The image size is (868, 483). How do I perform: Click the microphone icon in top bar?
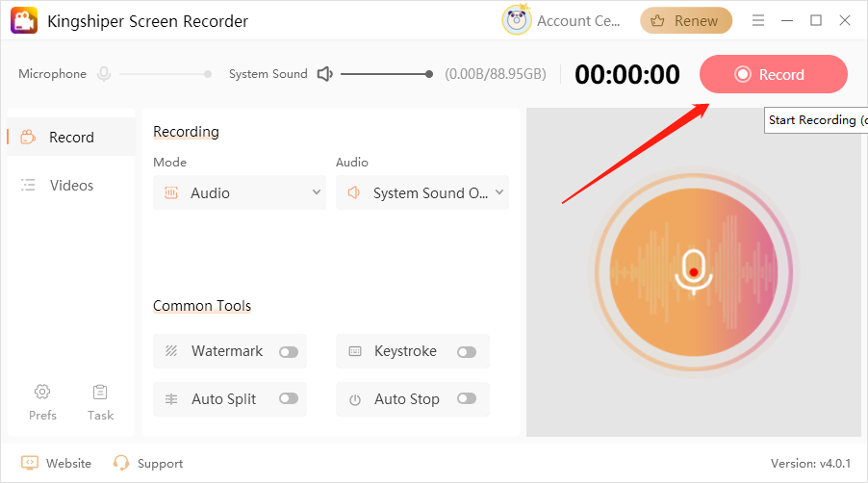tap(104, 74)
